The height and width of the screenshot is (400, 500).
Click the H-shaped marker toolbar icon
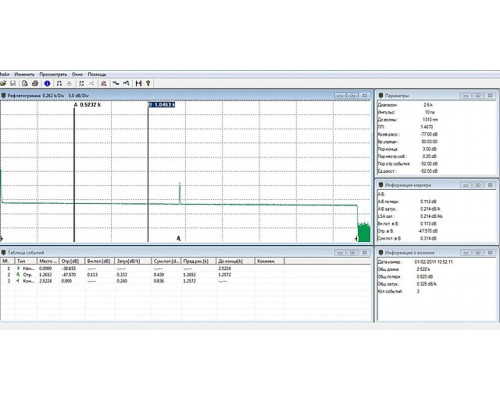pos(139,83)
